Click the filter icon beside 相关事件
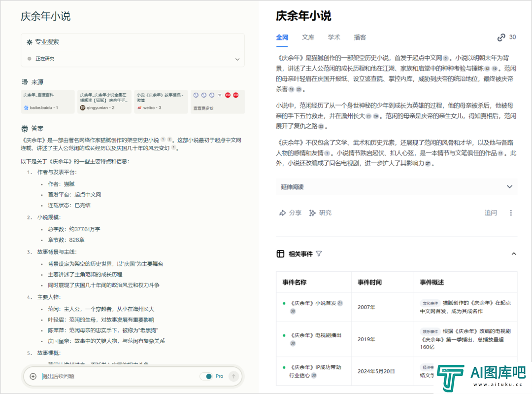Viewport: 532px width, 394px height. (319, 254)
